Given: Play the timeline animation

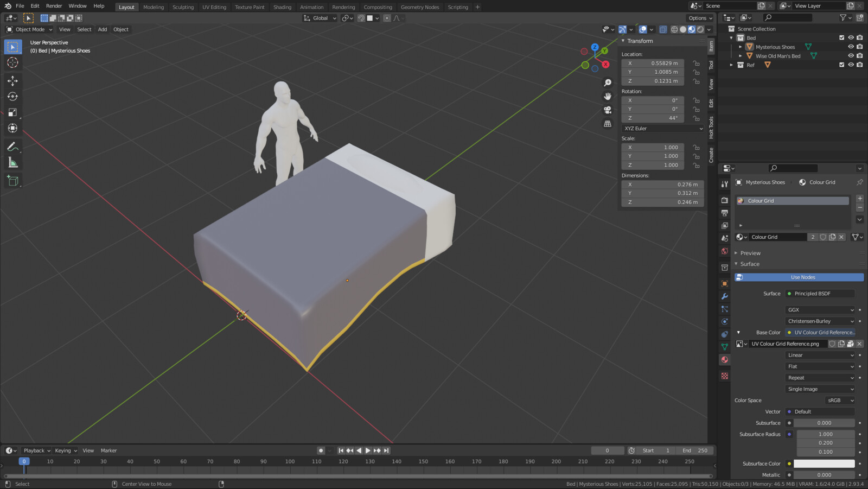Looking at the screenshot, I should click(368, 450).
